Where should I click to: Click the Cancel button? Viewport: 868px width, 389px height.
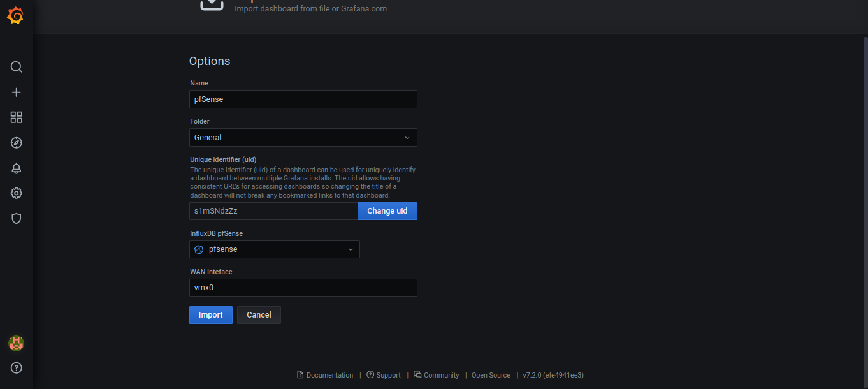pyautogui.click(x=259, y=315)
